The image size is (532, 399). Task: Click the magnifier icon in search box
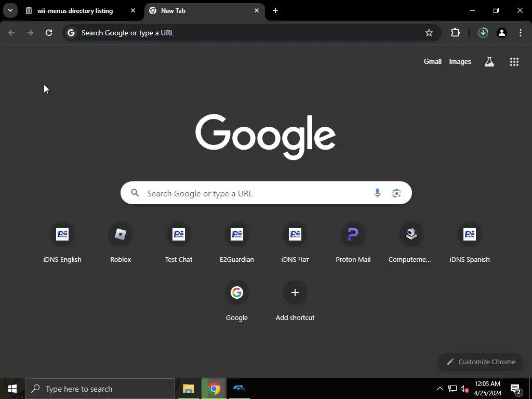(135, 193)
